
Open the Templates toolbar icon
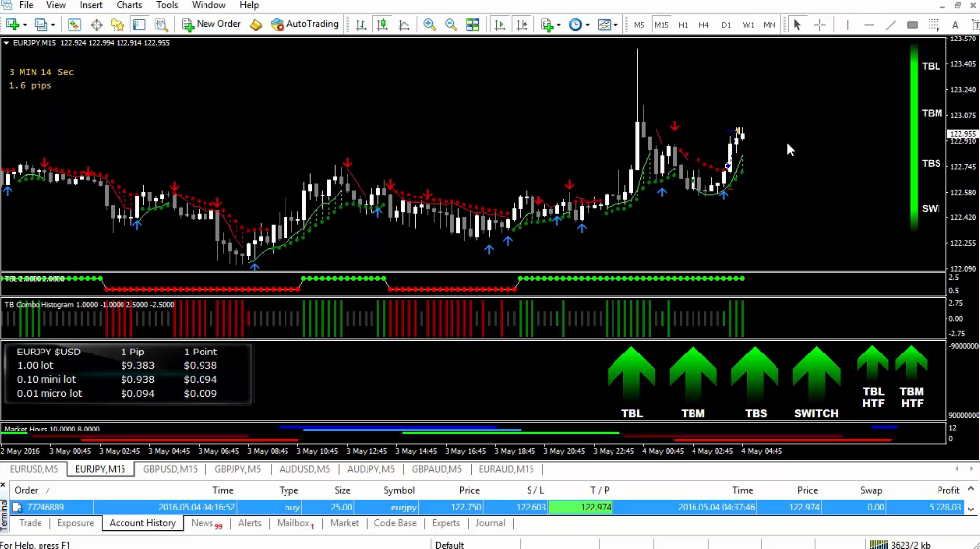tap(604, 25)
